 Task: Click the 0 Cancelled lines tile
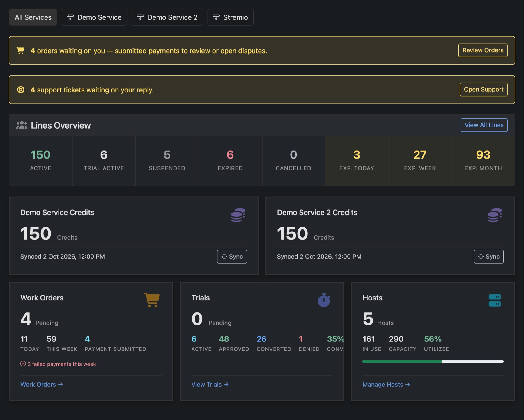tap(293, 161)
